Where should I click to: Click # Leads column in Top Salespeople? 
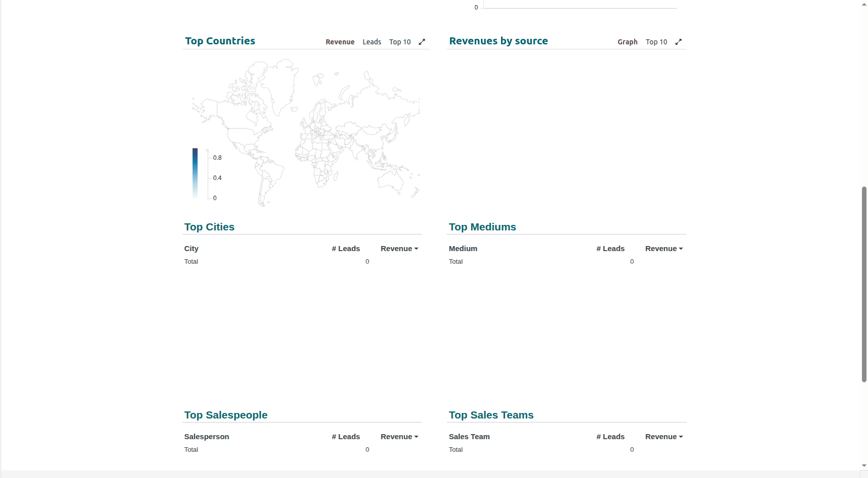click(346, 437)
